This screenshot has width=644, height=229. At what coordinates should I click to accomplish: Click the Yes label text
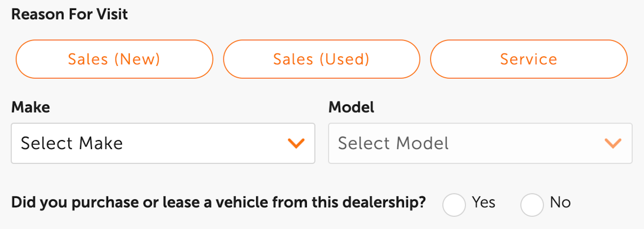tap(484, 202)
